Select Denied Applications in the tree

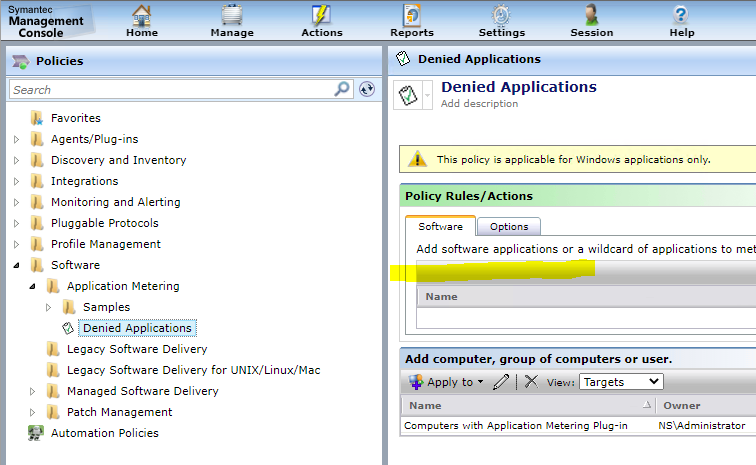click(x=137, y=328)
